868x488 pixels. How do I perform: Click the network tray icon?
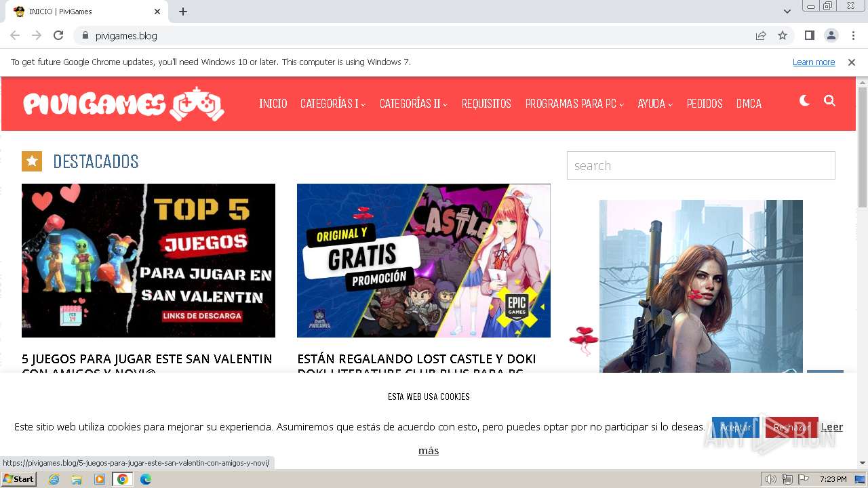pos(787,479)
